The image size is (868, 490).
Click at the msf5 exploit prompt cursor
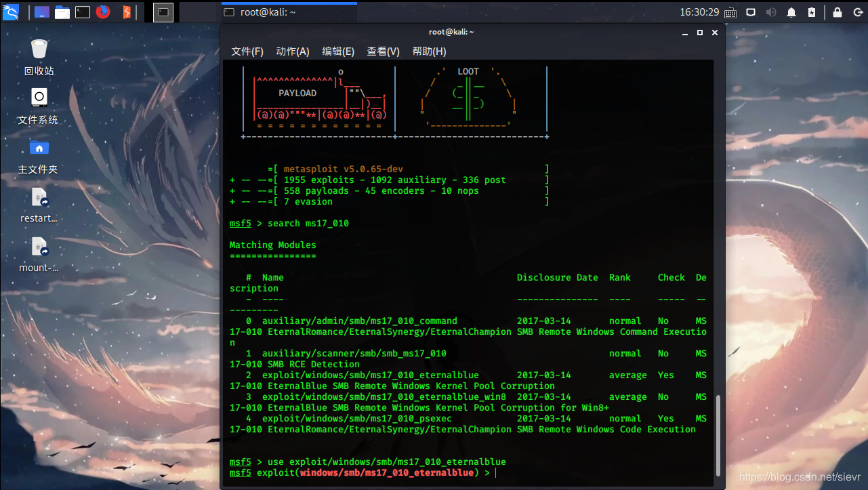coord(496,473)
